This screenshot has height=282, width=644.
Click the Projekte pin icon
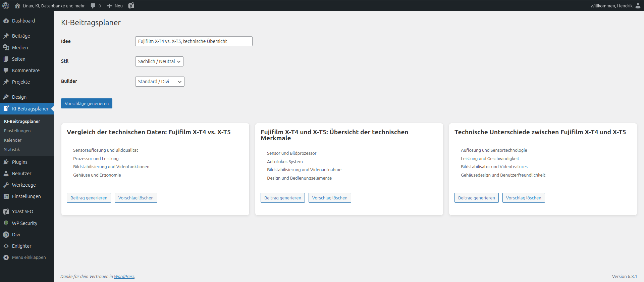tap(6, 82)
